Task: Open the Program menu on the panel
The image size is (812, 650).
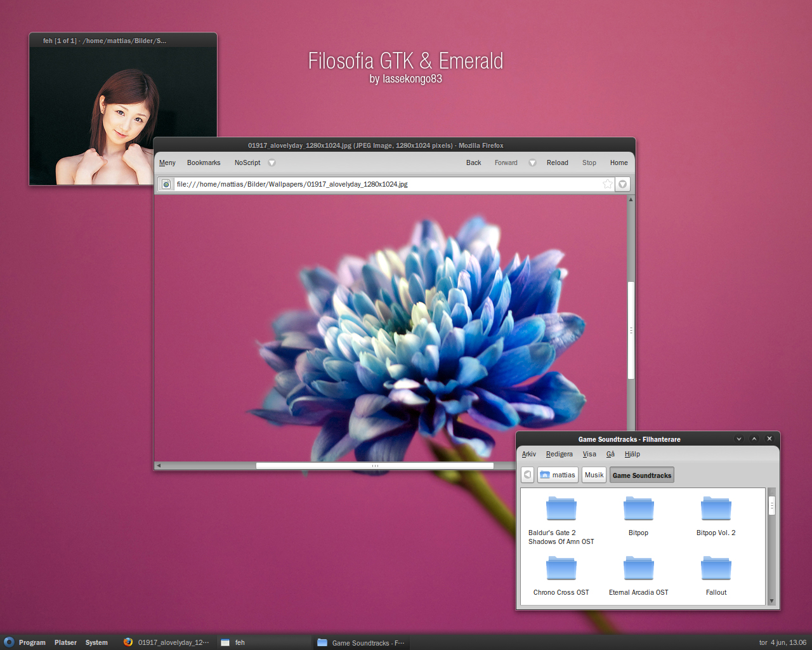Action: click(32, 642)
